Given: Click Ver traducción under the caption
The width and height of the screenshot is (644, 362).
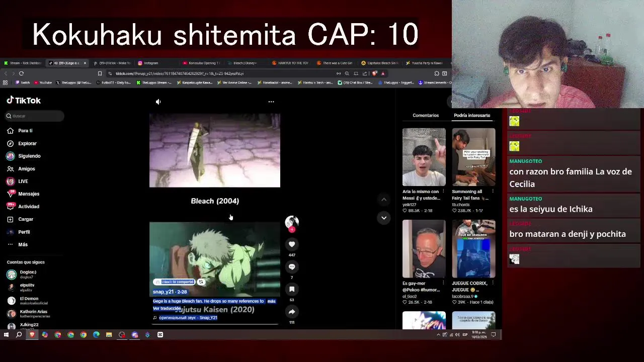Looking at the screenshot, I should [x=167, y=308].
